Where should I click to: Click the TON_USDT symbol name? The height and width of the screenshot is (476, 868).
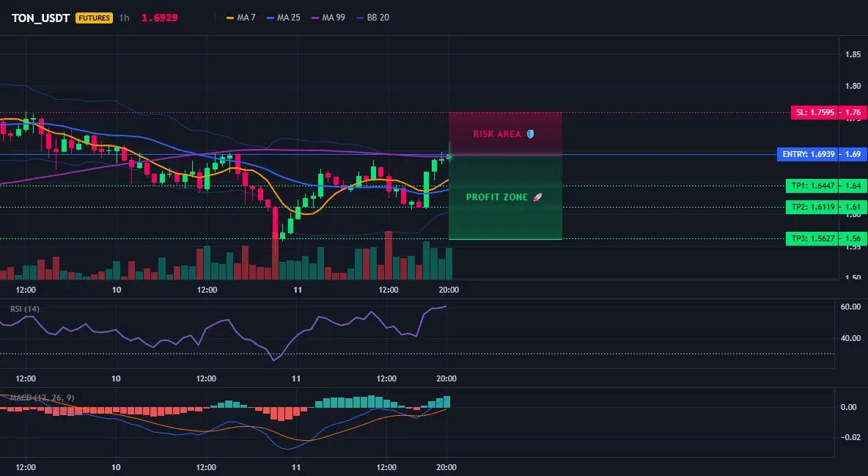tap(40, 18)
